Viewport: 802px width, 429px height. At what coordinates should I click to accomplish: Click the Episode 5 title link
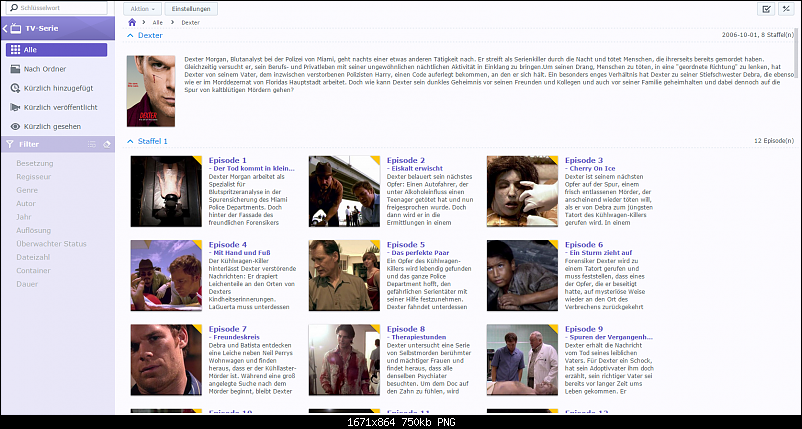pos(406,244)
